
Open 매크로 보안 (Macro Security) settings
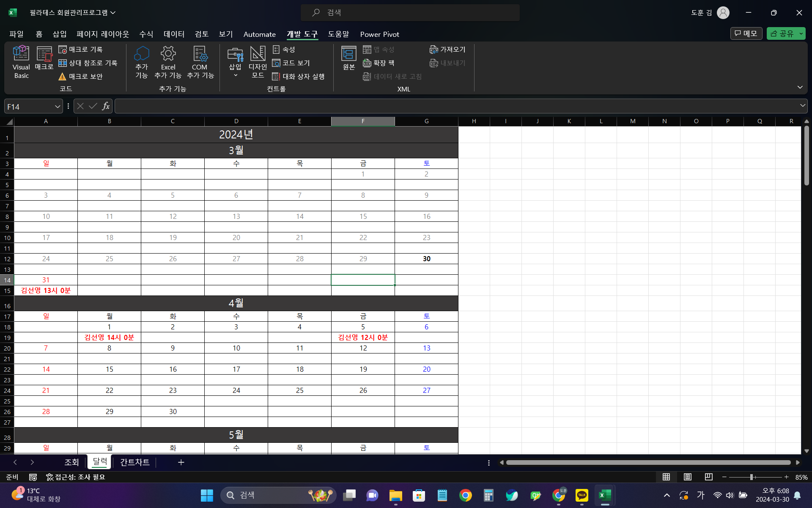pos(81,77)
